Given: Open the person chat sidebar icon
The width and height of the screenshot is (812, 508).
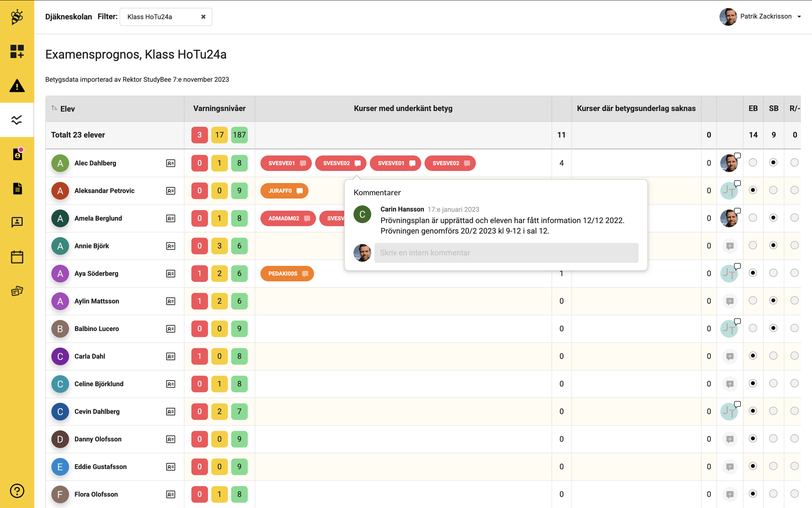Looking at the screenshot, I should tap(17, 222).
